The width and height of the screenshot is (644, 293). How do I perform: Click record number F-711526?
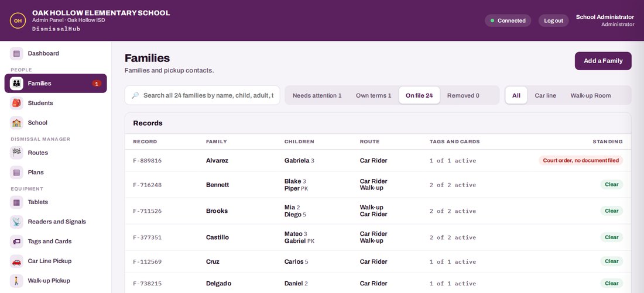click(148, 211)
